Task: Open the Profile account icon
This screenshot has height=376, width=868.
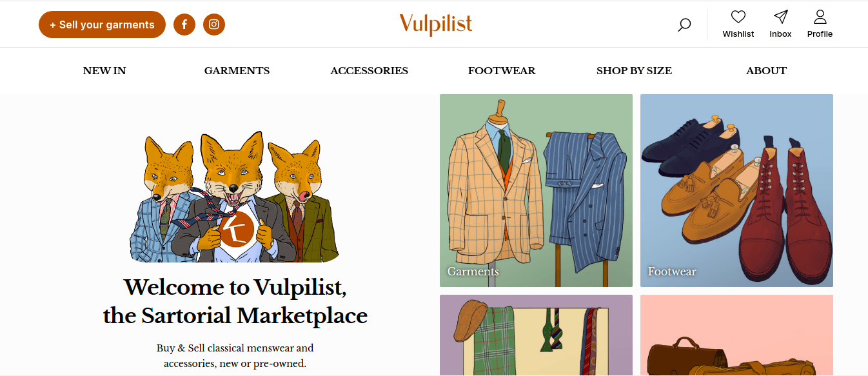Action: [x=820, y=17]
